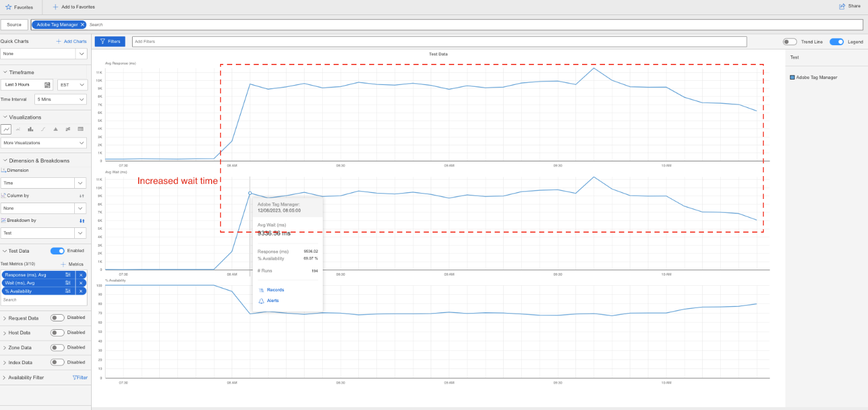Open the More Visualizations dropdown
The image size is (868, 410).
click(43, 143)
